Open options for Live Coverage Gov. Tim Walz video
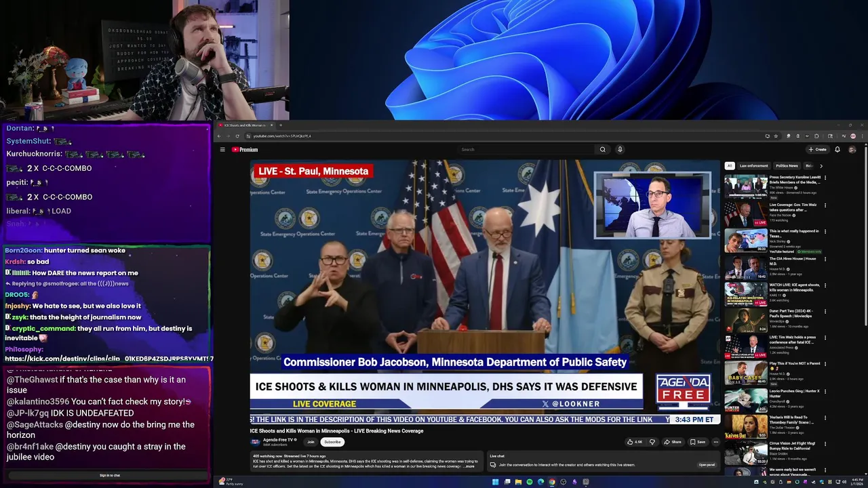Screen dimensions: 868x488 point(825,205)
